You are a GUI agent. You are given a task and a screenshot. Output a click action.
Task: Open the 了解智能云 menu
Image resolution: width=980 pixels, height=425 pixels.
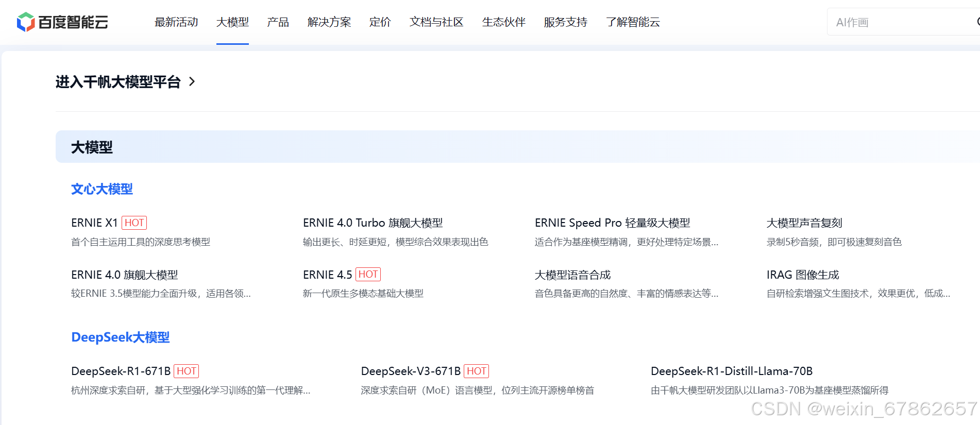coord(633,22)
